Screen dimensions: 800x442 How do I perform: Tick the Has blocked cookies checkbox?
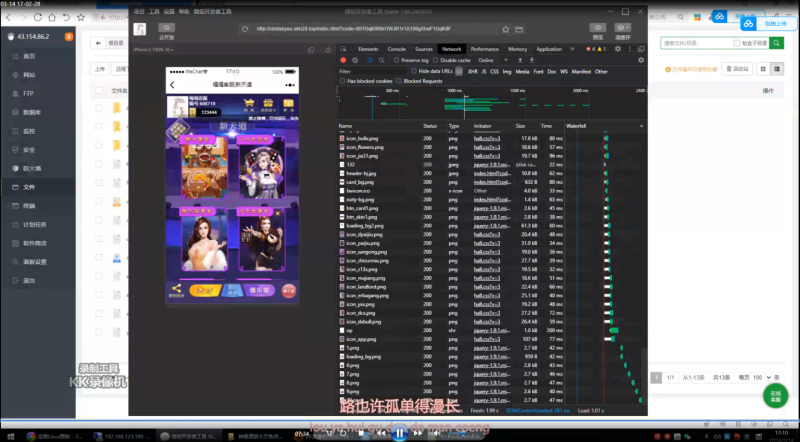[342, 81]
